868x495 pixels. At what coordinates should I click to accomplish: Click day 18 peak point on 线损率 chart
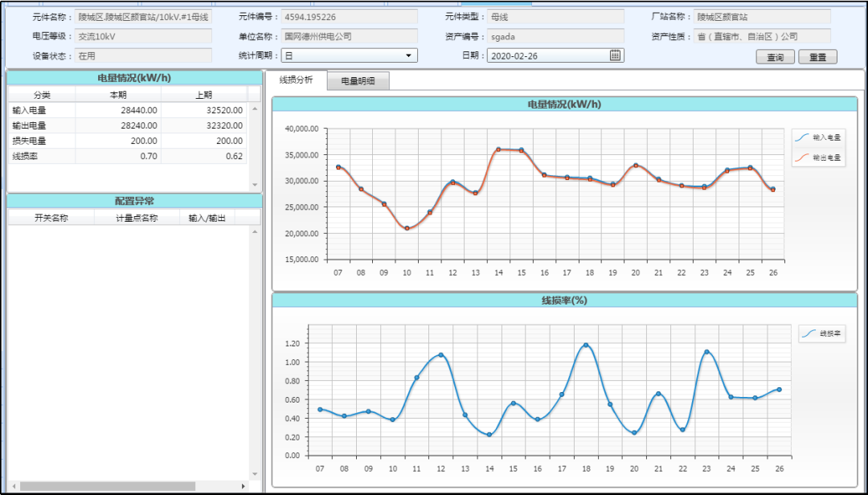point(586,345)
